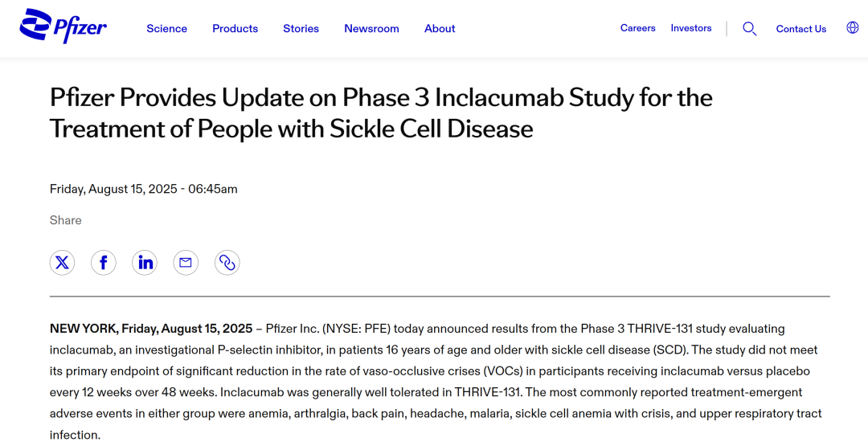Image resolution: width=868 pixels, height=446 pixels.
Task: Click the article date line
Action: coord(143,189)
